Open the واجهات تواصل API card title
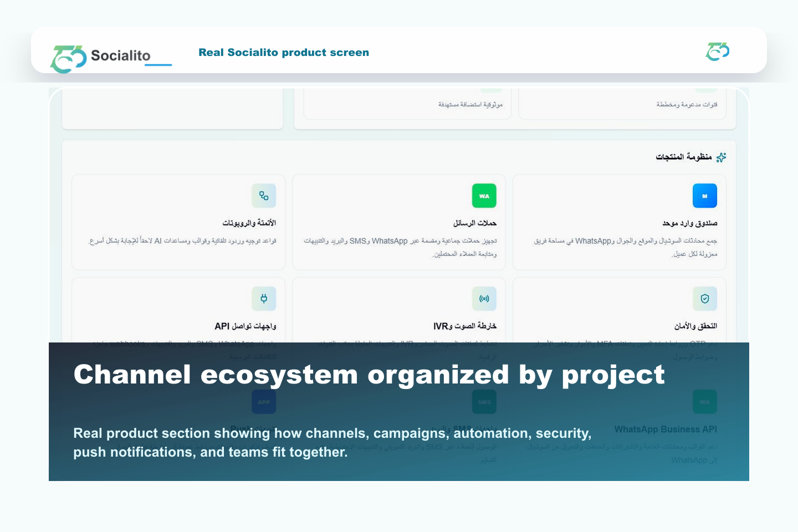Viewport: 798px width, 532px height. tap(245, 326)
